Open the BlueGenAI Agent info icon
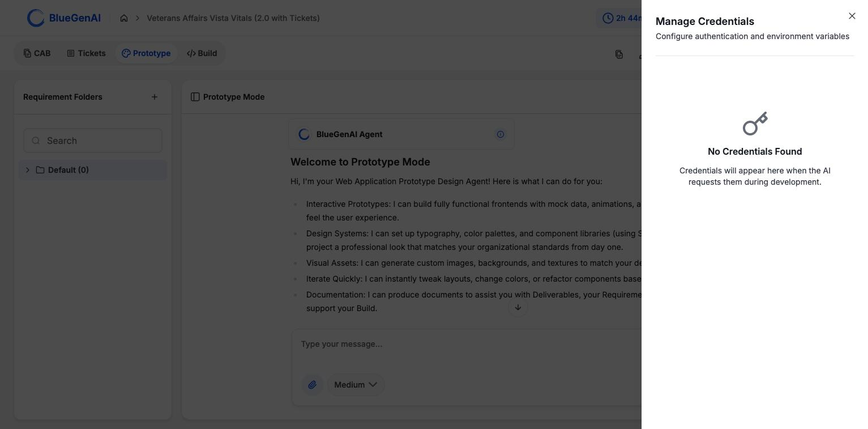The image size is (868, 429). [x=501, y=134]
